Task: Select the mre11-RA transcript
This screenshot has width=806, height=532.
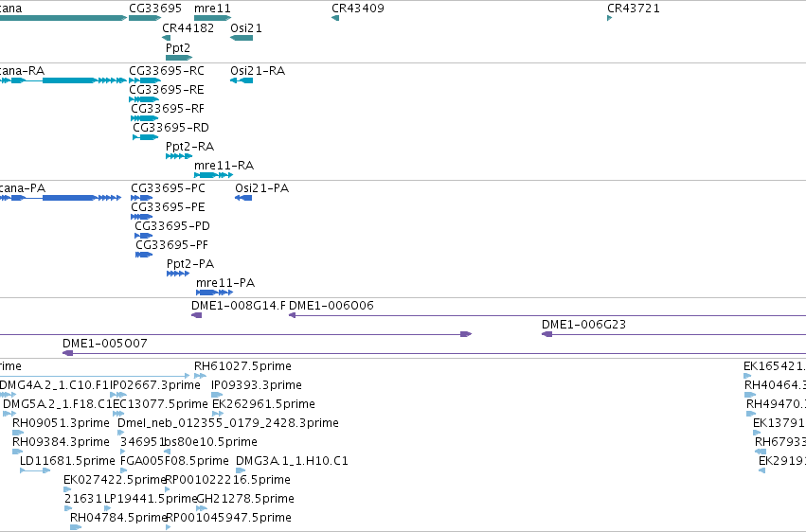Action: [213, 175]
